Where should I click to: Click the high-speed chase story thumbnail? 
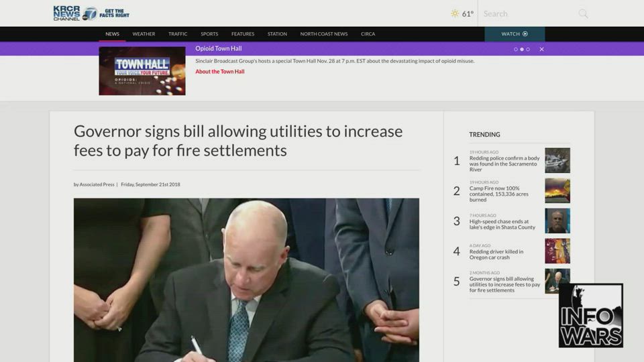click(x=557, y=221)
